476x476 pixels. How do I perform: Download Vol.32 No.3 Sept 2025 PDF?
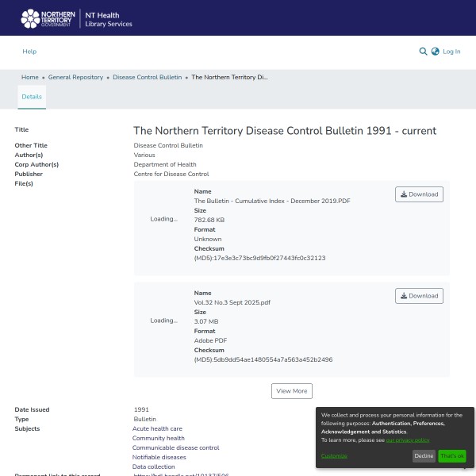click(x=419, y=296)
